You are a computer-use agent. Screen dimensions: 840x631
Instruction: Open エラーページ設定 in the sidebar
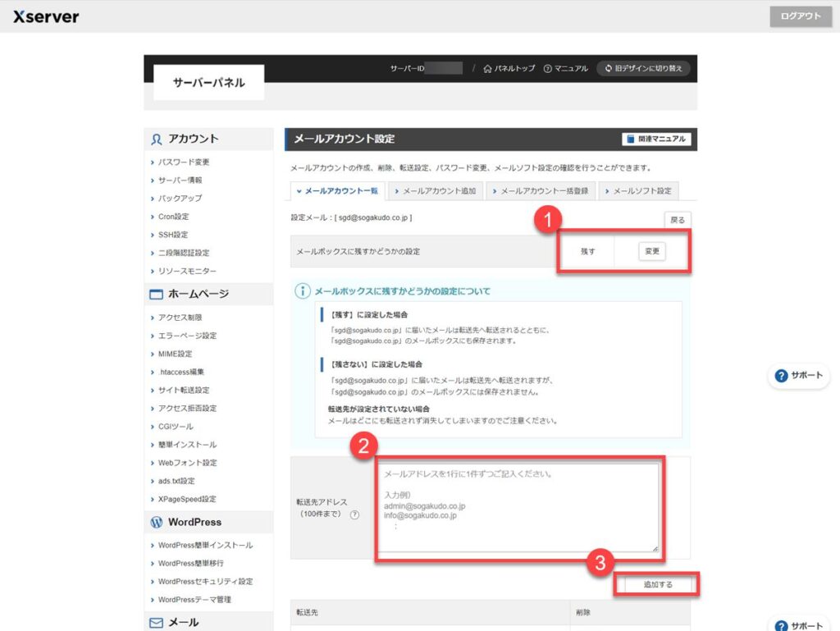click(x=187, y=336)
